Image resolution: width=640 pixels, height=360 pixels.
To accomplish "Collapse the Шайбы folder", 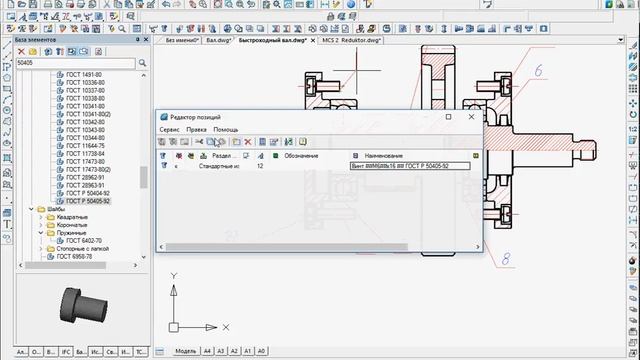I will pyautogui.click(x=31, y=209).
